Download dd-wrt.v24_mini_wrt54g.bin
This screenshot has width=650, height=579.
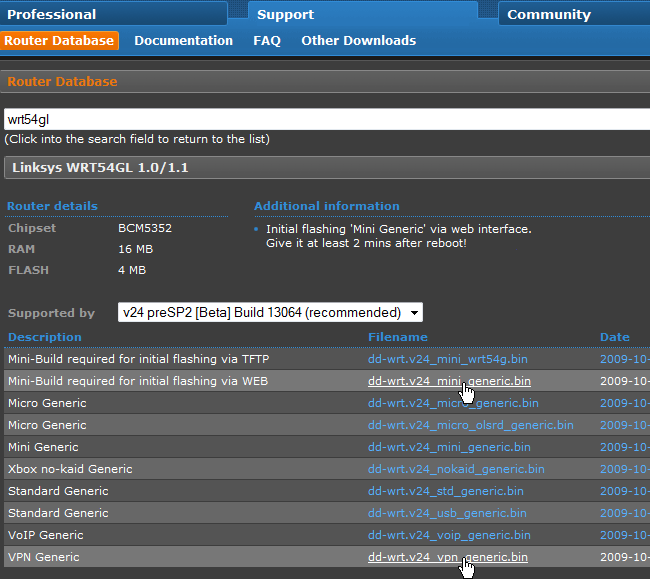click(448, 359)
